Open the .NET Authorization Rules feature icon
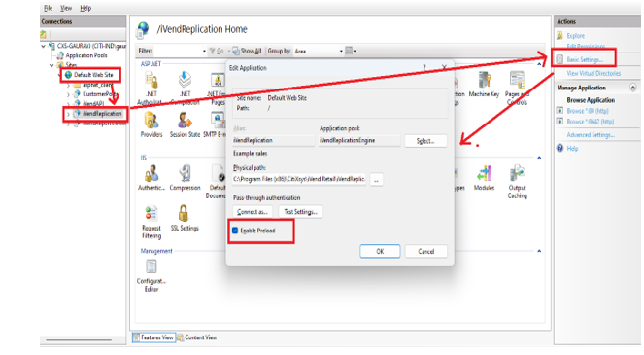The width and height of the screenshot is (644, 355). [x=151, y=80]
